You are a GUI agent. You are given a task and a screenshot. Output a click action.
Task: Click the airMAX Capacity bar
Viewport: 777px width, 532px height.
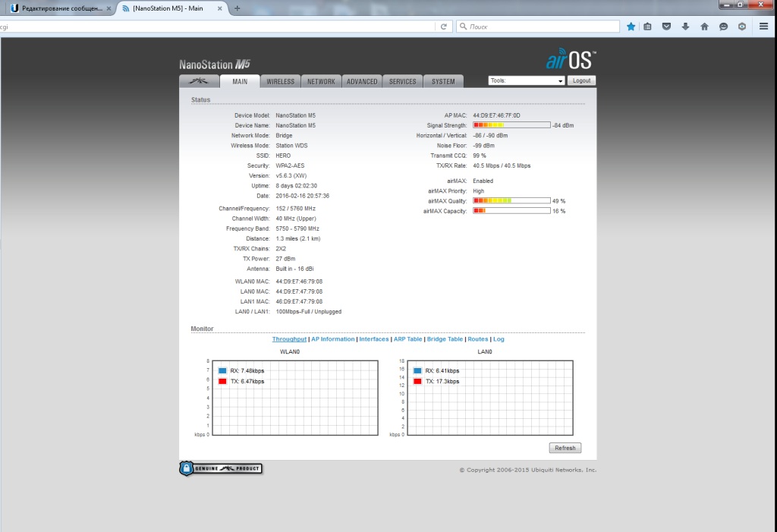(x=511, y=211)
